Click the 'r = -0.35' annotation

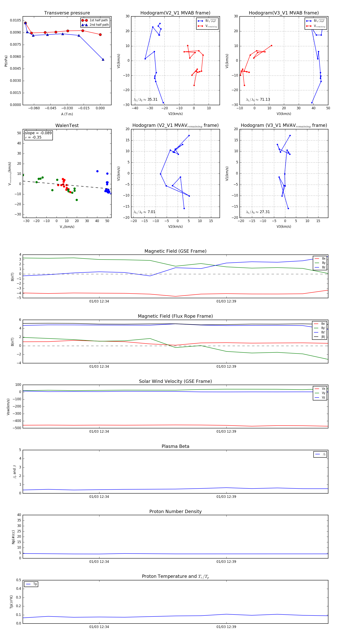coord(33,137)
